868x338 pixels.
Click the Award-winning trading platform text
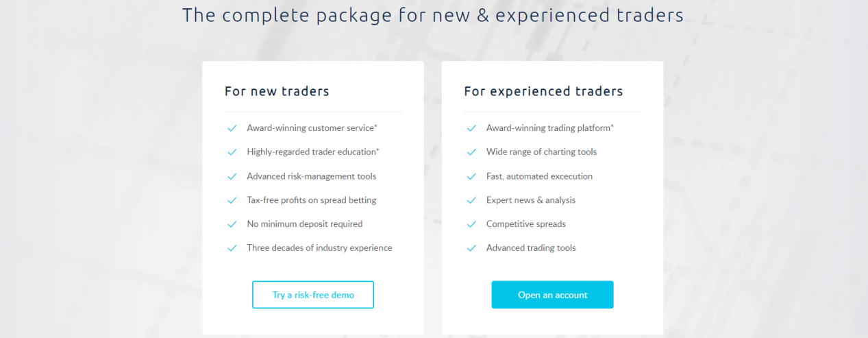(549, 128)
